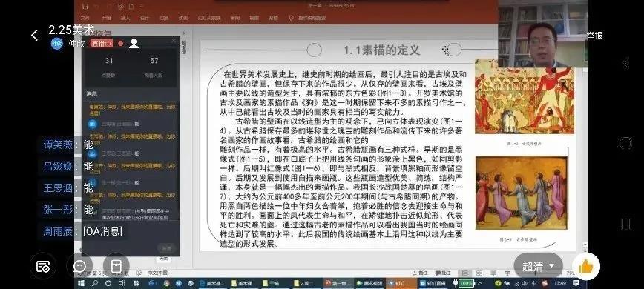Open the 超清 video quality dropdown
Image resolution: width=644 pixels, height=289 pixels.
(x=538, y=267)
